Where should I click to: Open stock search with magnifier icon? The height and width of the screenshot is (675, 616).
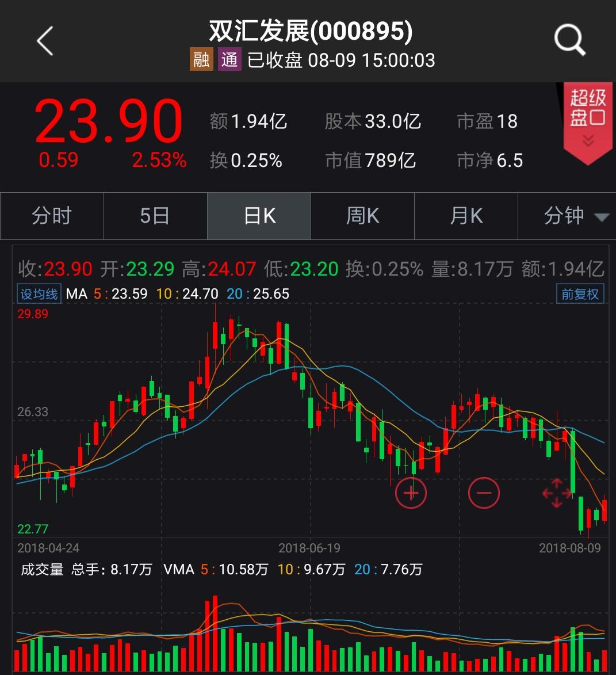coord(569,40)
